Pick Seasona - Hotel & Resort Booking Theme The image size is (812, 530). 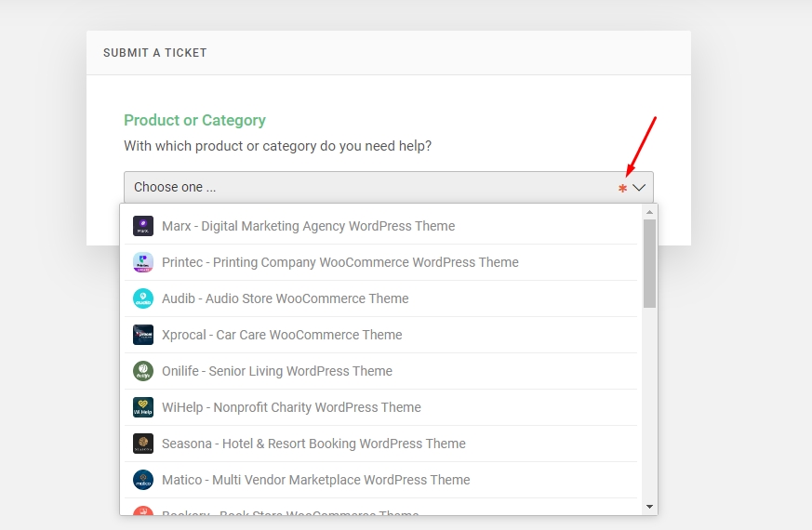[x=313, y=444]
